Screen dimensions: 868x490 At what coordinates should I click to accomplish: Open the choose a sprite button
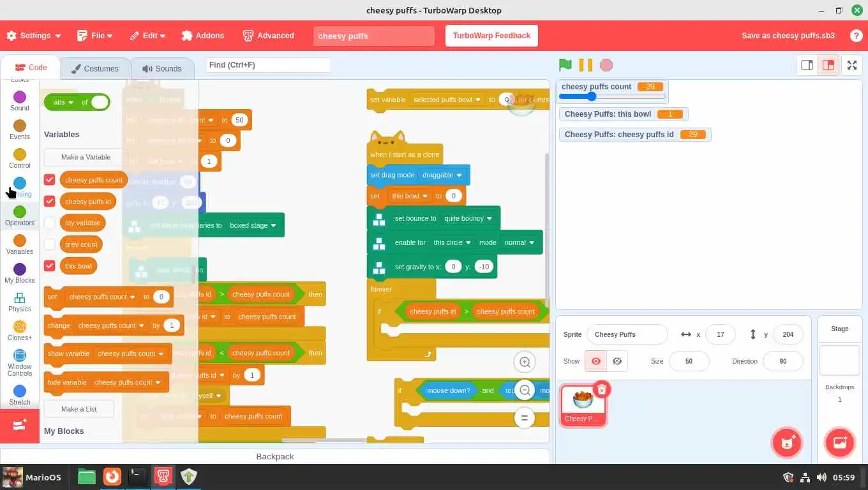click(x=786, y=443)
